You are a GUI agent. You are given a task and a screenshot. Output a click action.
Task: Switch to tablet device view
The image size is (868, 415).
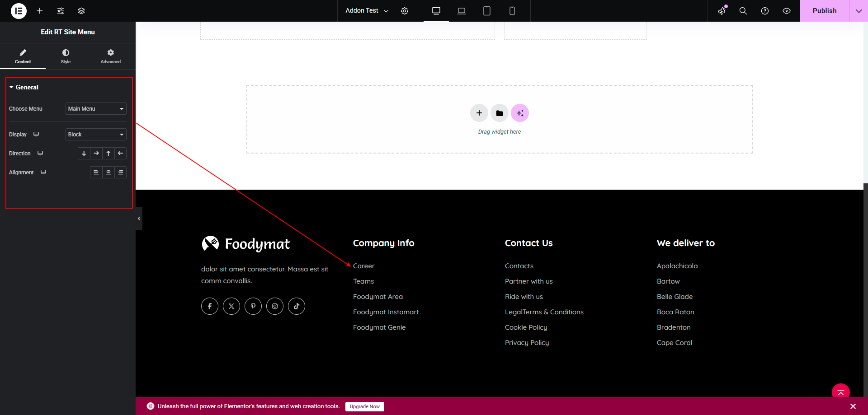pos(487,11)
